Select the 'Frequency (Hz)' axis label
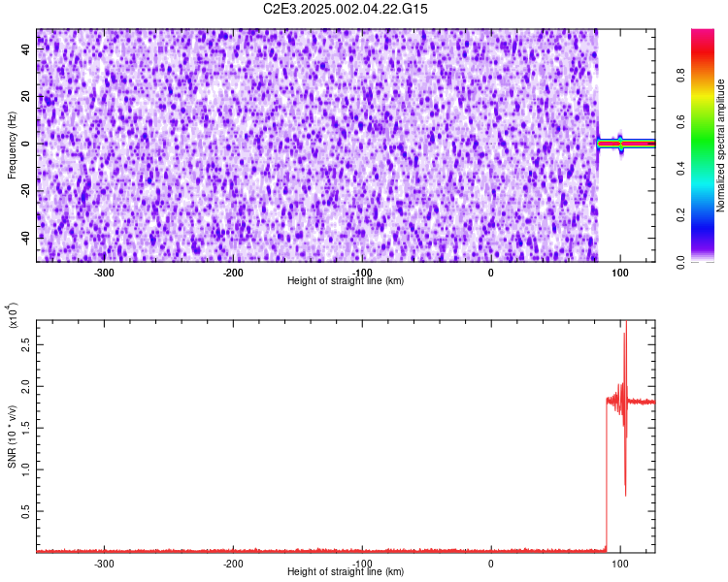728x582 pixels. point(12,145)
